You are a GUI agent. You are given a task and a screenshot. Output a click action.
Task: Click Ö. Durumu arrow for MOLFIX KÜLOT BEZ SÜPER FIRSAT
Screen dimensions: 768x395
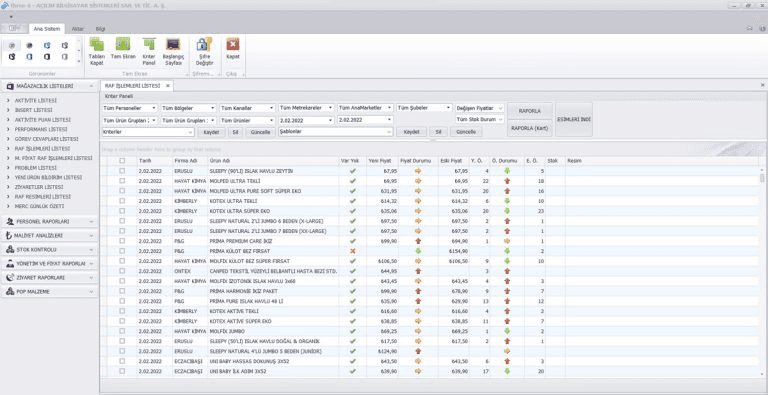point(507,261)
